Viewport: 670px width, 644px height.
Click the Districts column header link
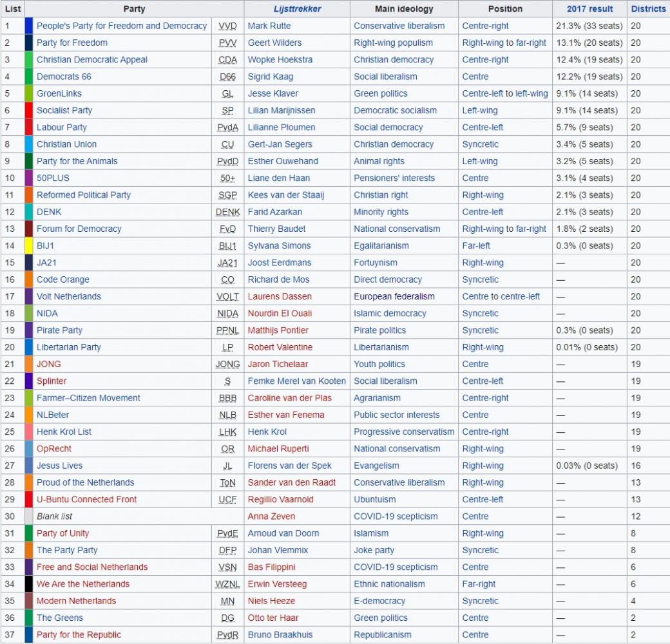point(648,9)
